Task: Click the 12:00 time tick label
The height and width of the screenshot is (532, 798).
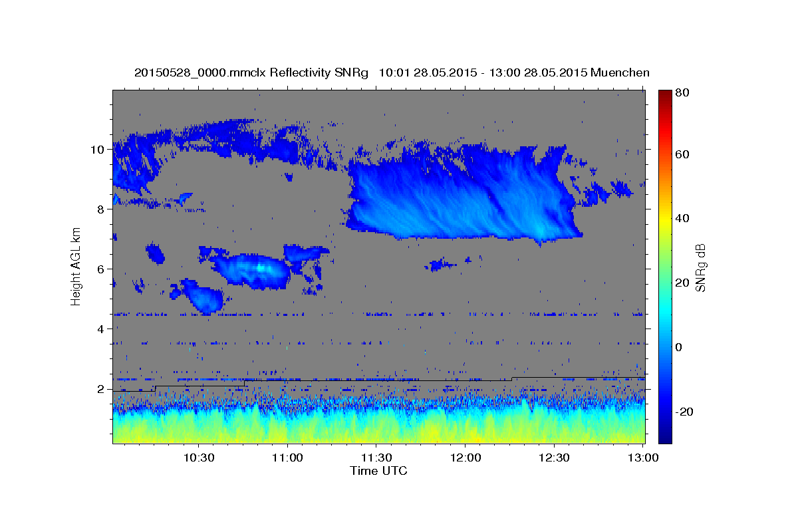Action: (x=465, y=458)
